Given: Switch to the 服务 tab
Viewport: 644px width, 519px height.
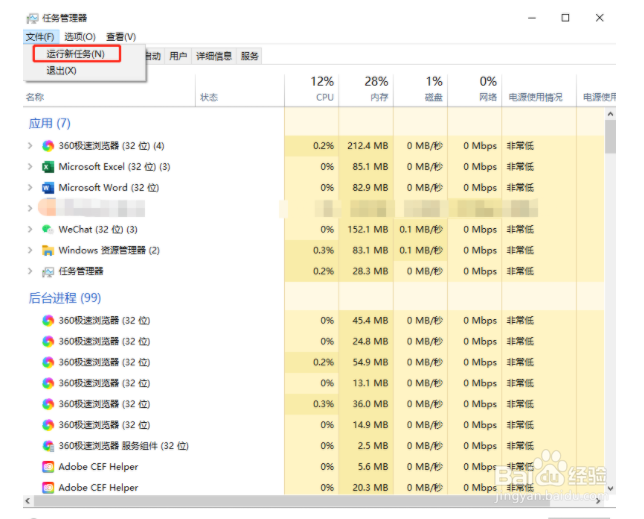Looking at the screenshot, I should (250, 56).
